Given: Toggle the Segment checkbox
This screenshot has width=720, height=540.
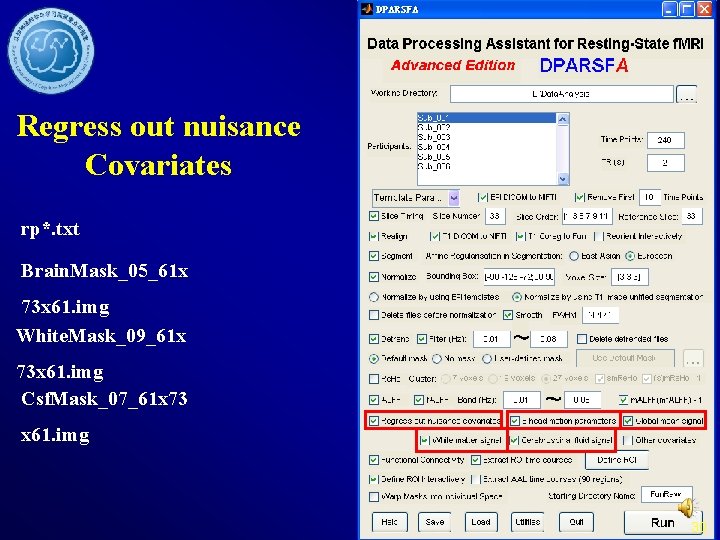Looking at the screenshot, I should point(374,256).
